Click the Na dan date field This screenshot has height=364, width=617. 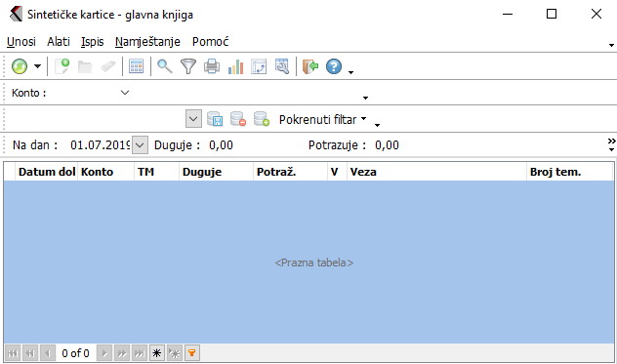[100, 145]
